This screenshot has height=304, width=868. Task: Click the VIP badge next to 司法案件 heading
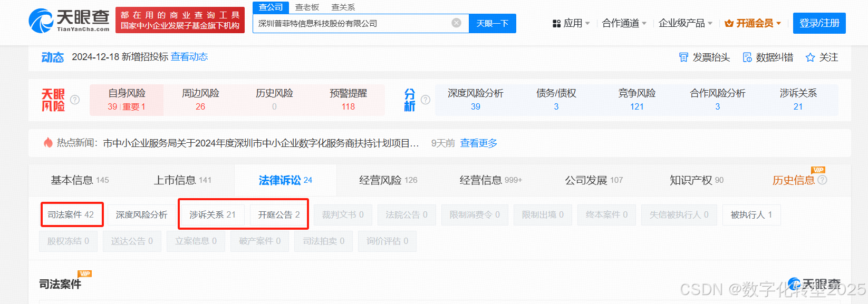pyautogui.click(x=85, y=273)
